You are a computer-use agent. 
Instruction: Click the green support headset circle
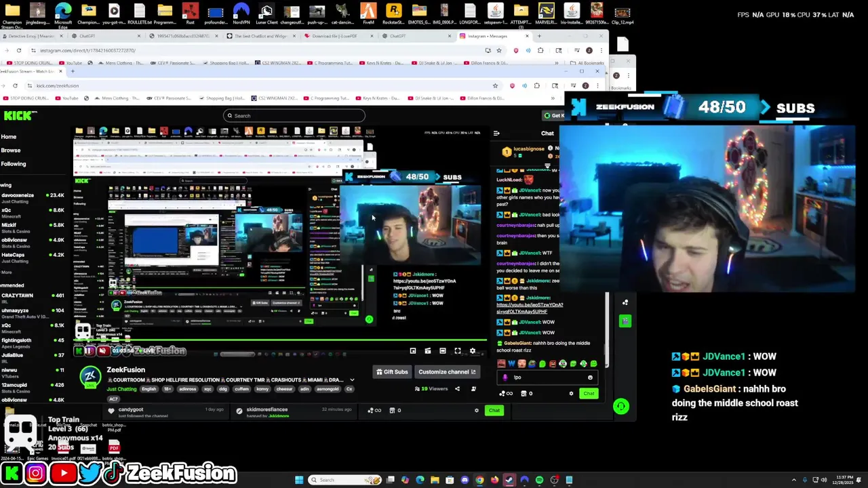620,406
